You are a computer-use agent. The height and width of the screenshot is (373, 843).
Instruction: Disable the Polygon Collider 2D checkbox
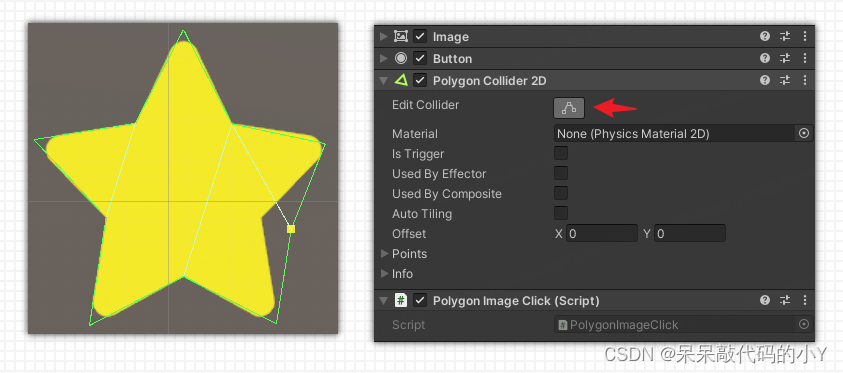tap(420, 81)
